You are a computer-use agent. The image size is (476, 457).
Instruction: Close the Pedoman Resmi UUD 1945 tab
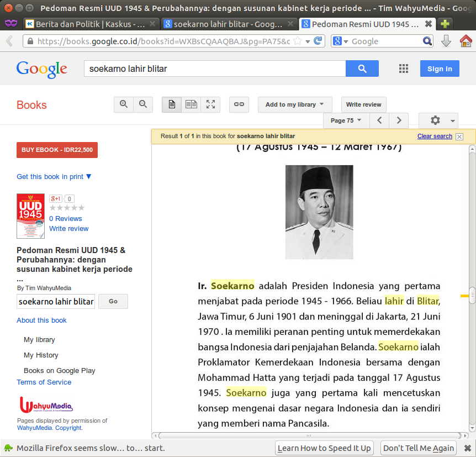pyautogui.click(x=429, y=24)
